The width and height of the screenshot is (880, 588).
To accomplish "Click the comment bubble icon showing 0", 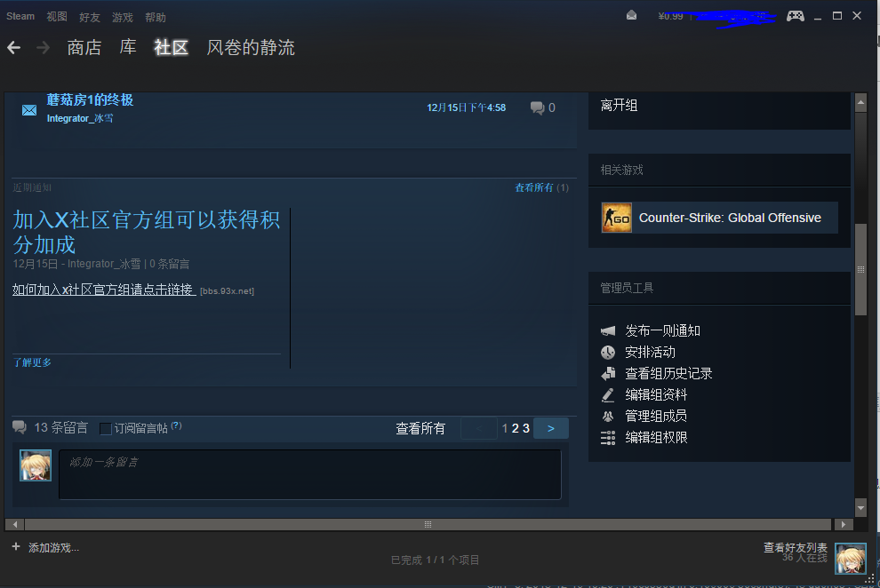I will click(537, 107).
